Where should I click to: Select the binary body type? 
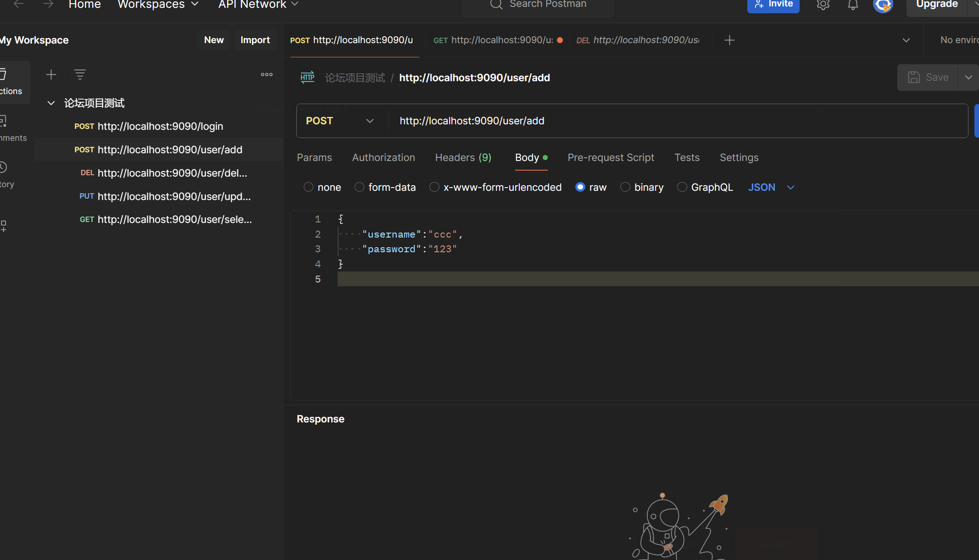pos(625,187)
